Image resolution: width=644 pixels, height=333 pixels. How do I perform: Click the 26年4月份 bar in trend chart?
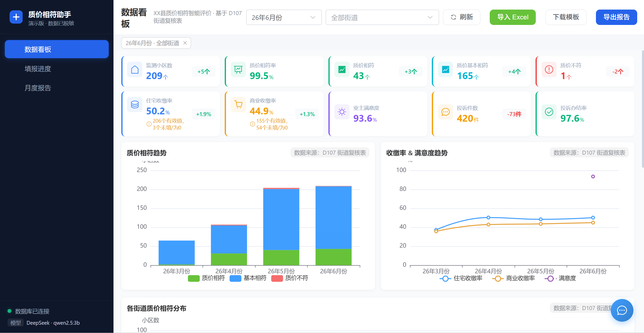pyautogui.click(x=229, y=245)
